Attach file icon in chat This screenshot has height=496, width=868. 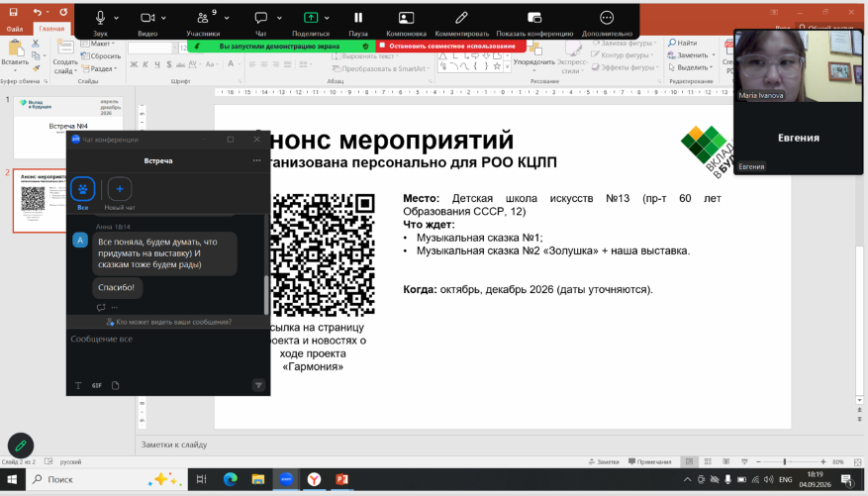point(115,385)
